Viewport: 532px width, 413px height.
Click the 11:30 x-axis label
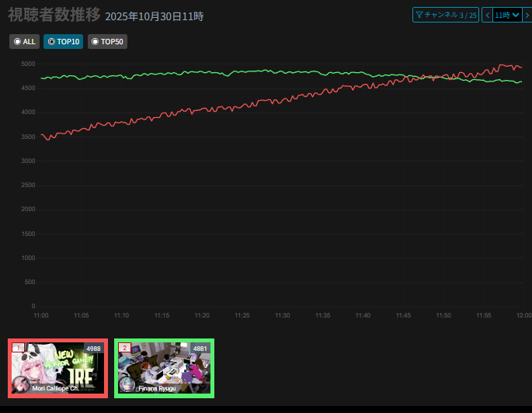click(282, 315)
